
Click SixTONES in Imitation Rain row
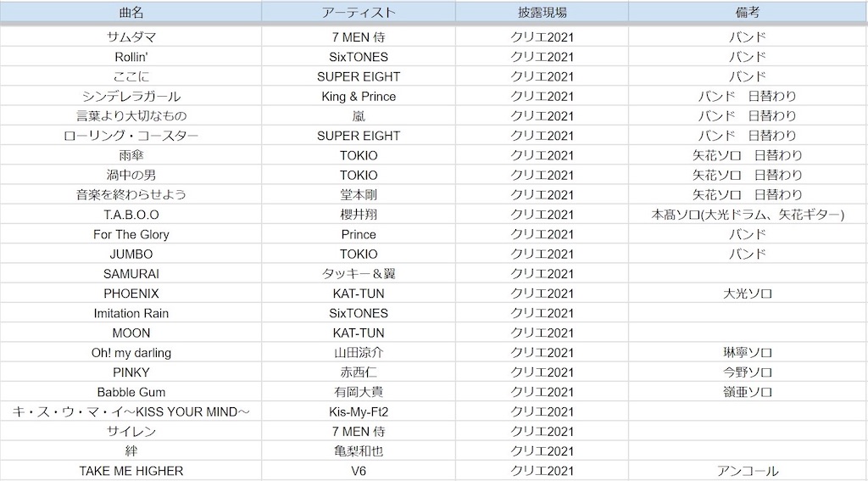[359, 314]
